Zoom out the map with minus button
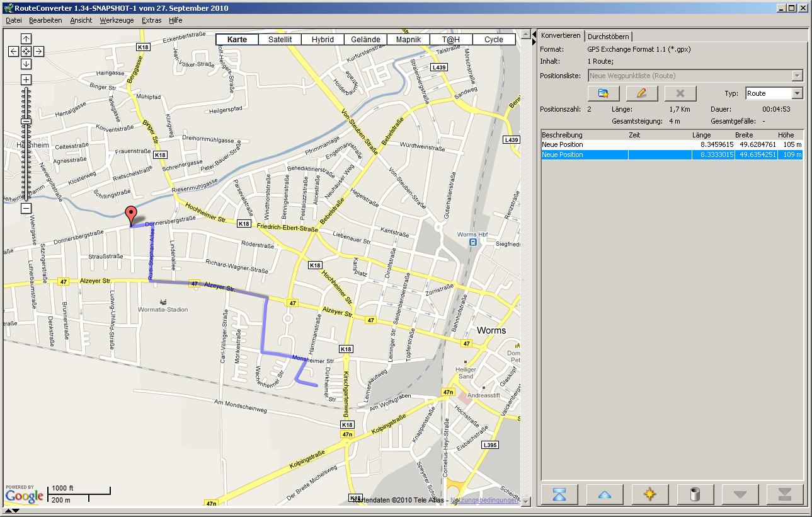812x517 pixels. pyautogui.click(x=26, y=208)
